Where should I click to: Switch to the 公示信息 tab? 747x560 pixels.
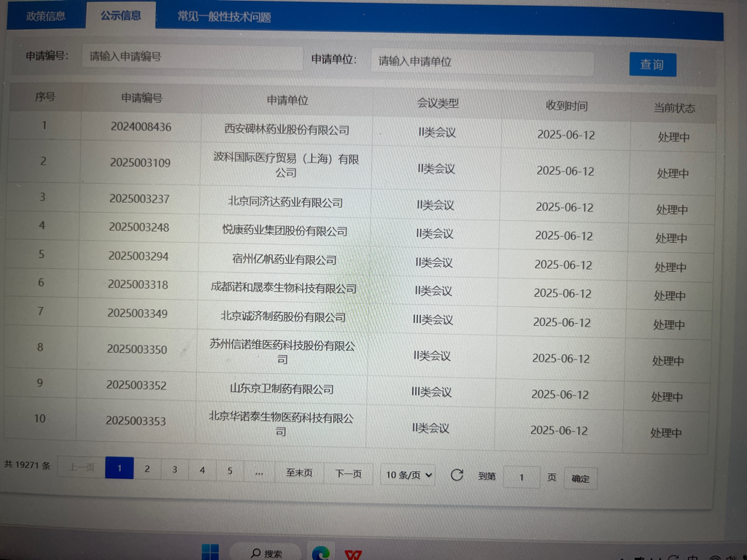(120, 15)
